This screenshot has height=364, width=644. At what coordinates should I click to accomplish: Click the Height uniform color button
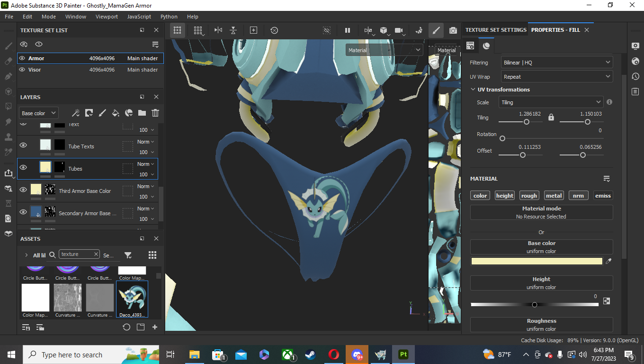(541, 283)
